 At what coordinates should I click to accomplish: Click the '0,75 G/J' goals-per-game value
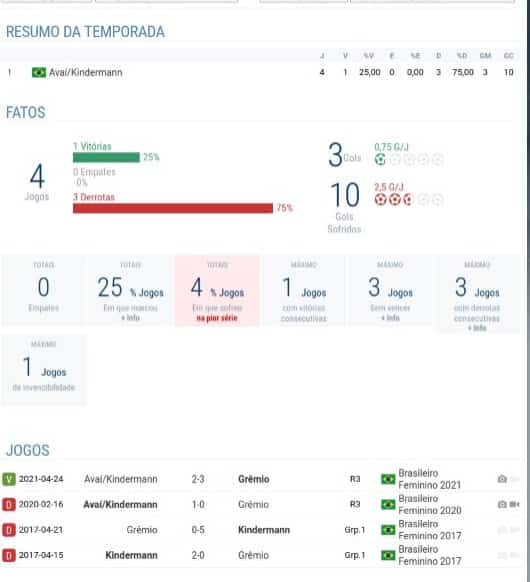(392, 147)
